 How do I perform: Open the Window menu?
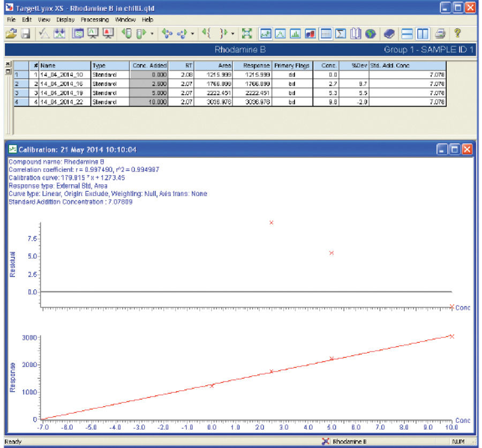pos(125,20)
